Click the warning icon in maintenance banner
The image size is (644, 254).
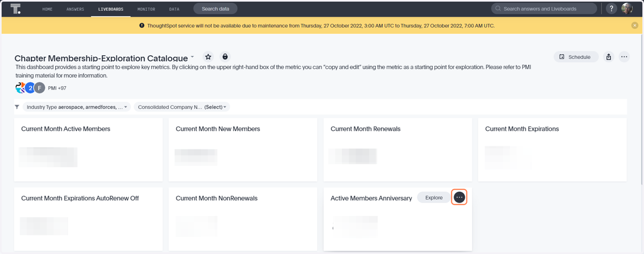click(142, 25)
